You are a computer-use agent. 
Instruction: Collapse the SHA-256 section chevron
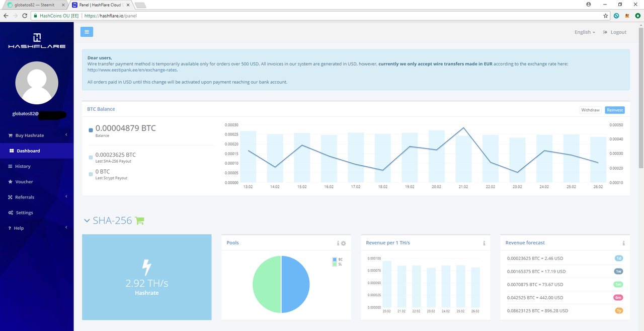coord(87,221)
